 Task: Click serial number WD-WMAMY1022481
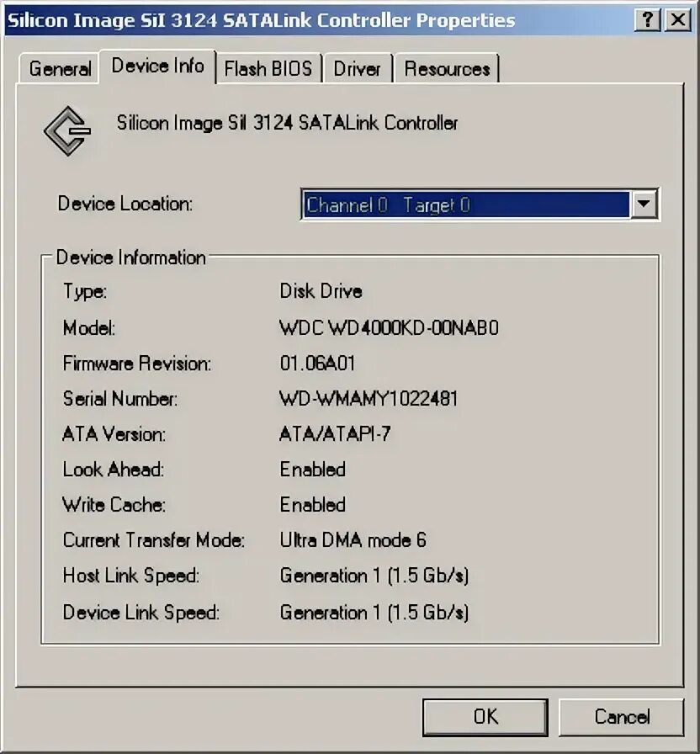(369, 399)
